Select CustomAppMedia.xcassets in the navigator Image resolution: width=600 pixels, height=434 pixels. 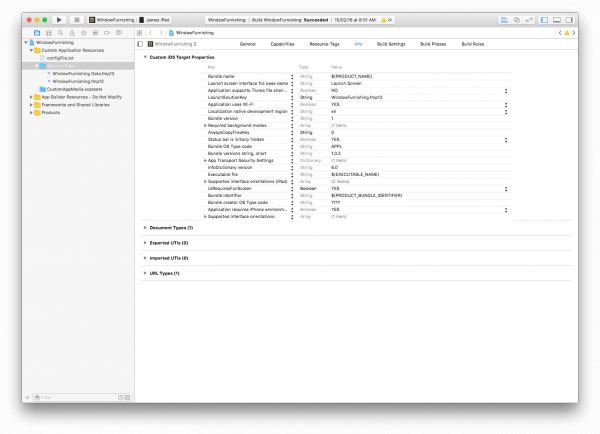pos(74,89)
